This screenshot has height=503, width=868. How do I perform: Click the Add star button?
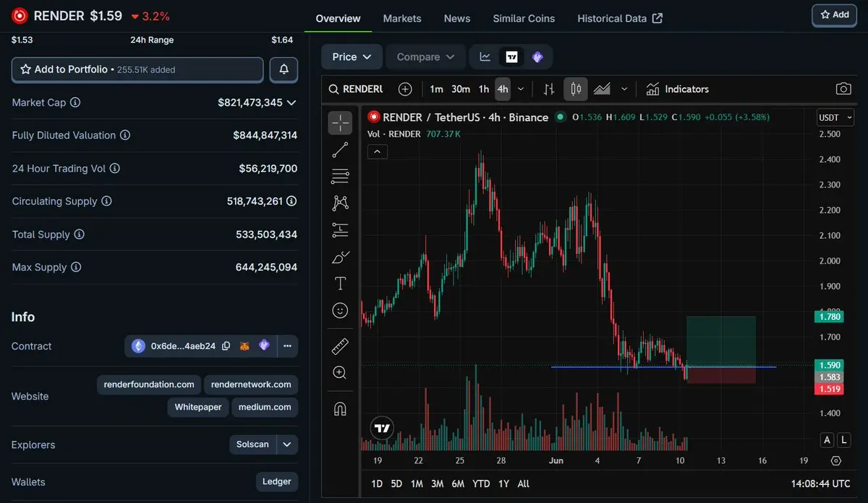(835, 15)
